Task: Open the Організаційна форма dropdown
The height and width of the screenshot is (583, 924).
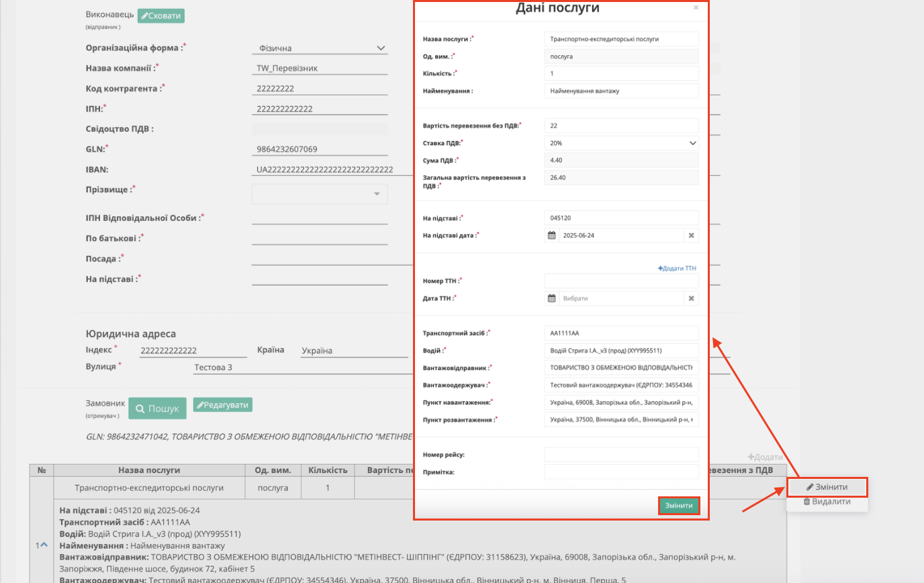Action: click(320, 48)
